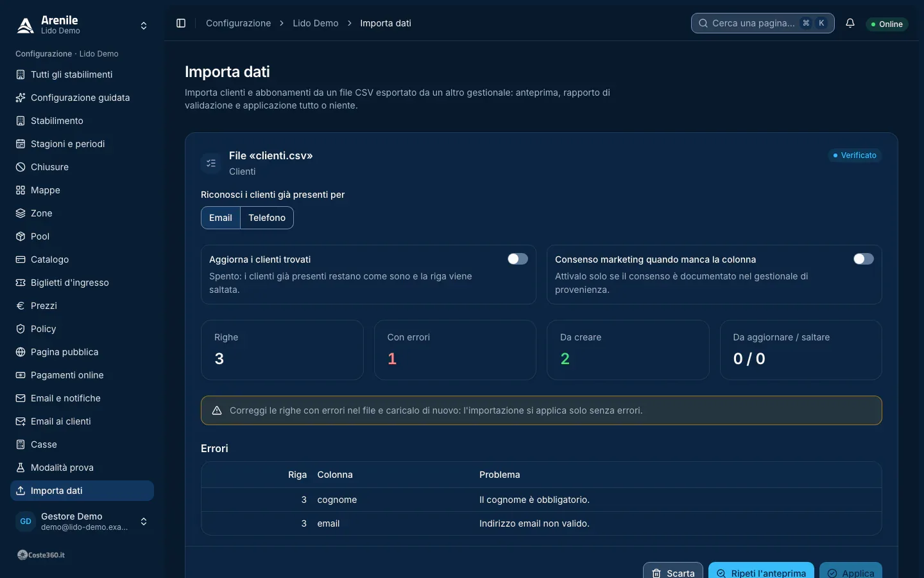Open Email ai clienti page

click(x=82, y=421)
